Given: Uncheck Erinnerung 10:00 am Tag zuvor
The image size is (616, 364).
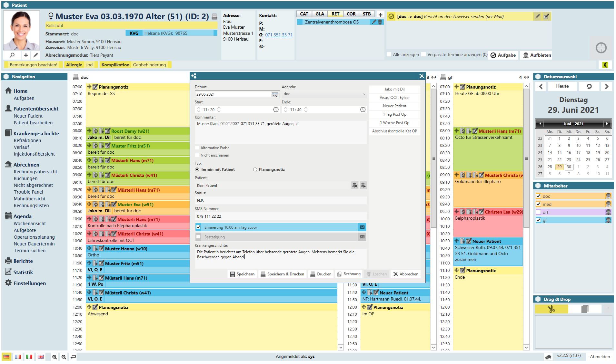Looking at the screenshot, I should tap(198, 227).
